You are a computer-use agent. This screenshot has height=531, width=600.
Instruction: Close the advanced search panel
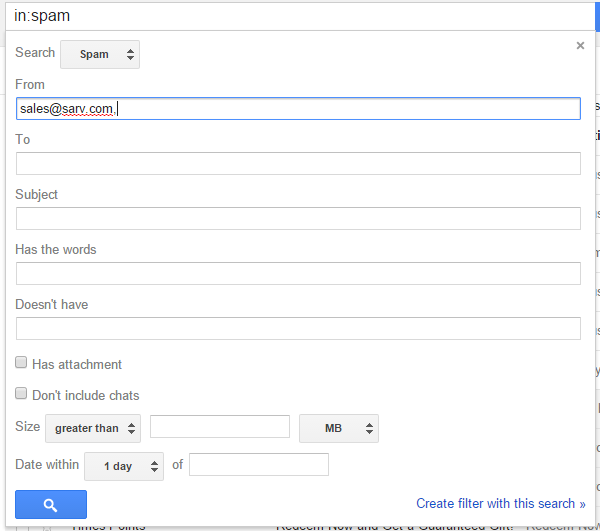click(x=580, y=45)
